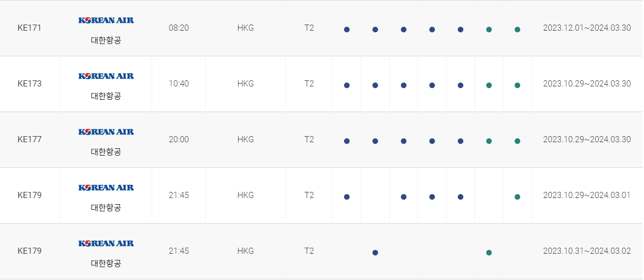Click the 10:40 departure time
644x280 pixels.
coord(178,84)
